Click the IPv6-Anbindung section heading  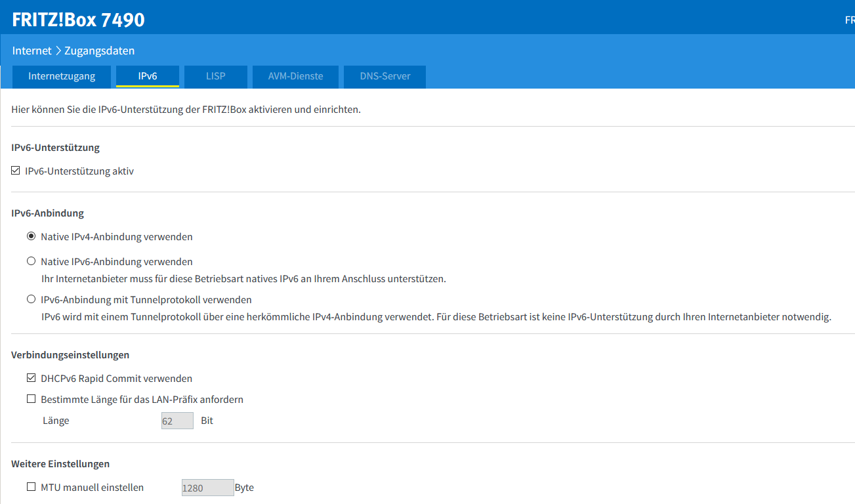point(48,213)
